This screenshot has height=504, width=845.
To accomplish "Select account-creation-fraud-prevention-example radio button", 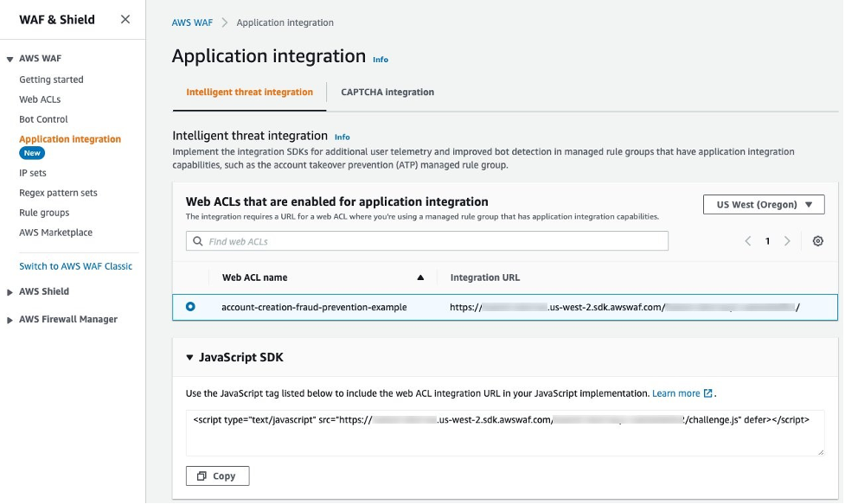I will pyautogui.click(x=190, y=306).
